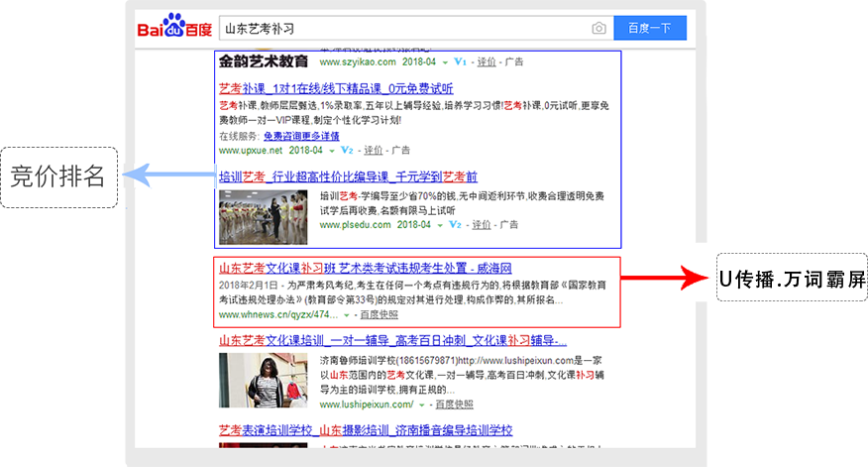
Task: Click the 山东艺考文化课培训 result thumbnail photo
Action: (263, 380)
